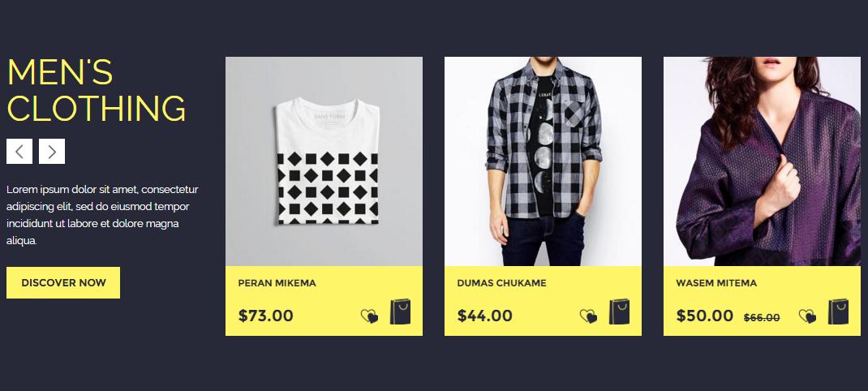
Task: Click the crossed-out $66.00 old price
Action: 762,318
